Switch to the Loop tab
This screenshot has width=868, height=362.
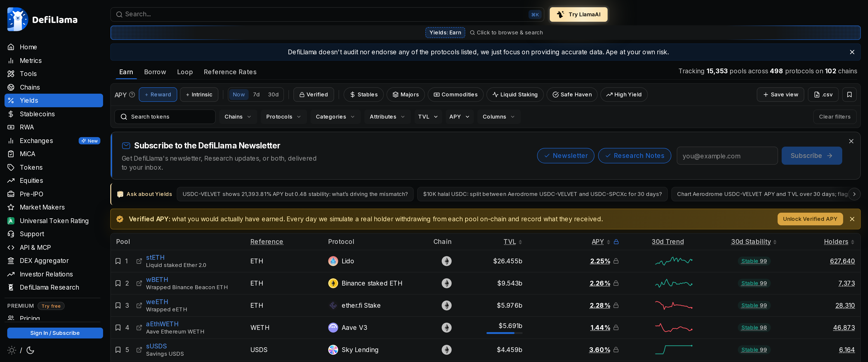(185, 72)
